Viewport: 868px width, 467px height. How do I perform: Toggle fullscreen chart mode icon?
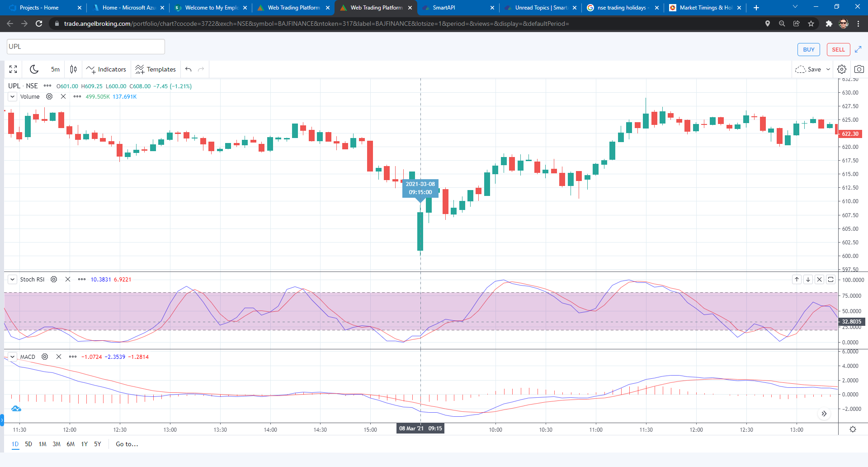pyautogui.click(x=13, y=69)
